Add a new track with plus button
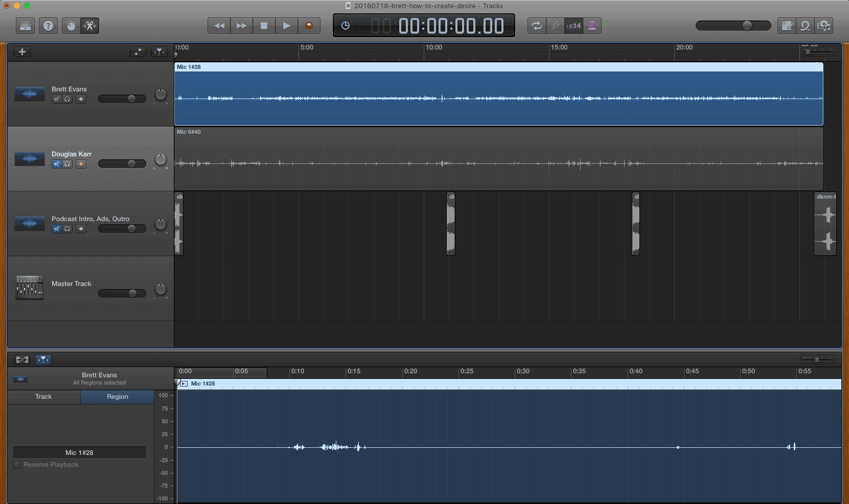Image resolution: width=849 pixels, height=504 pixels. click(22, 52)
